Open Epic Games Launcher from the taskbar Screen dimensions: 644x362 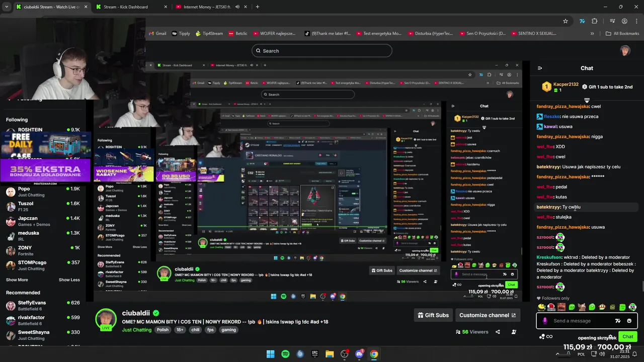(315, 354)
